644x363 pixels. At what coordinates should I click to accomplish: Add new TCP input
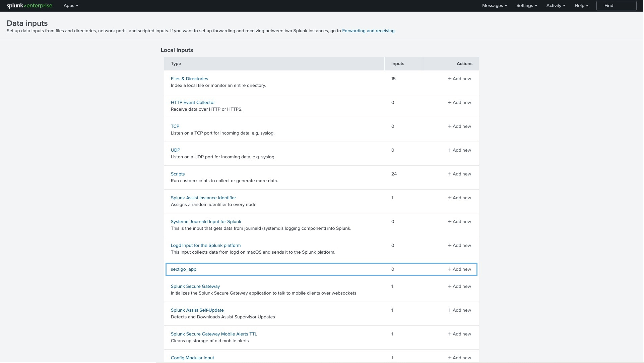pyautogui.click(x=459, y=126)
